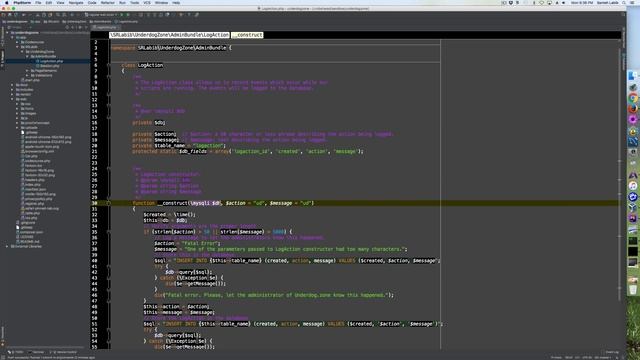Select composer.json in the project tree
The width and height of the screenshot is (640, 360).
(x=31, y=232)
